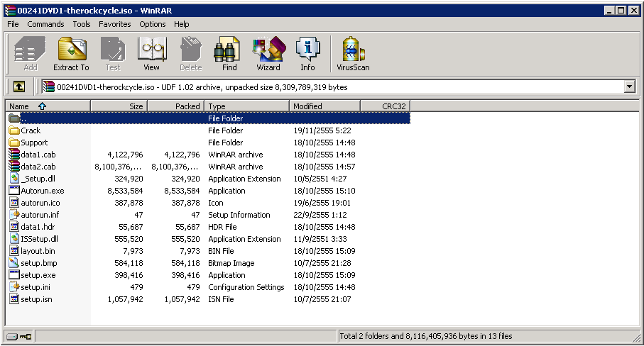Click 'ISN File' type cell

pos(221,299)
